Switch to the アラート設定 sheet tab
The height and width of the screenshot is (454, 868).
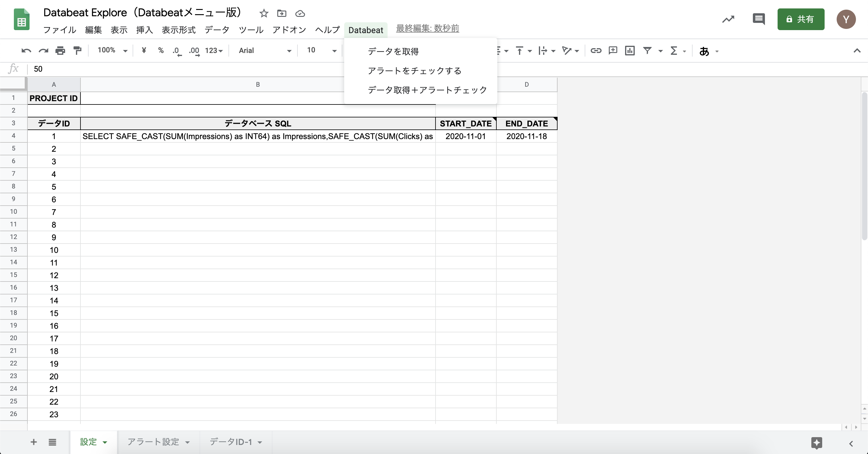pyautogui.click(x=153, y=442)
